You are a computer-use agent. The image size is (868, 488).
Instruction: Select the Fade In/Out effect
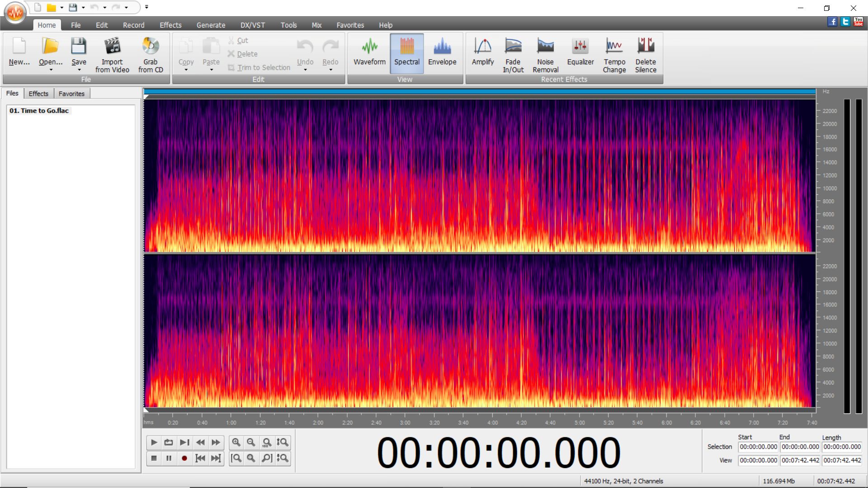click(513, 54)
